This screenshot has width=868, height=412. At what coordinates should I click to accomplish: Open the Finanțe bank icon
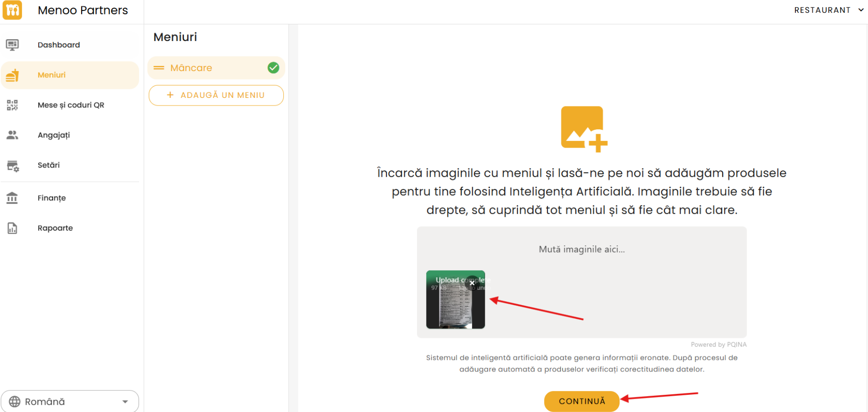(12, 198)
